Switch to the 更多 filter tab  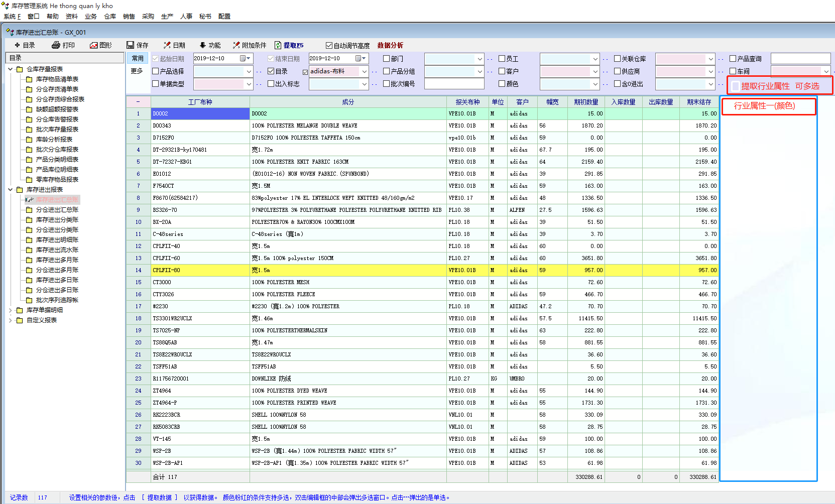coord(137,71)
